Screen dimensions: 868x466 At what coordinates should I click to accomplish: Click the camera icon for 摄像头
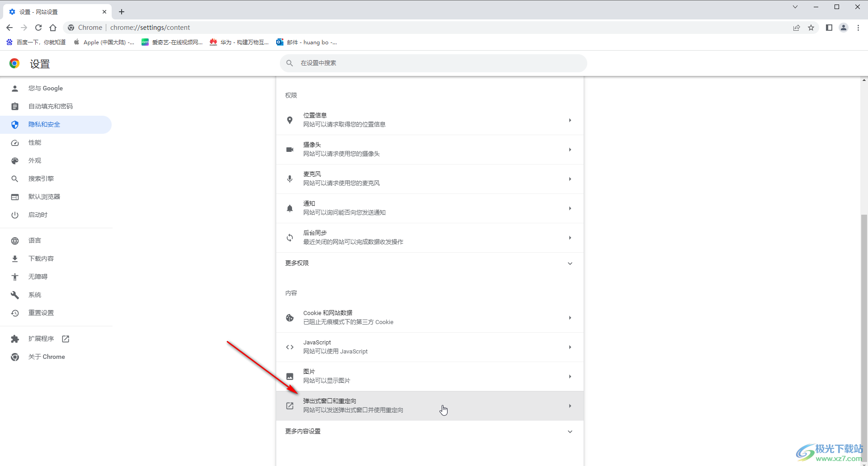tap(290, 150)
